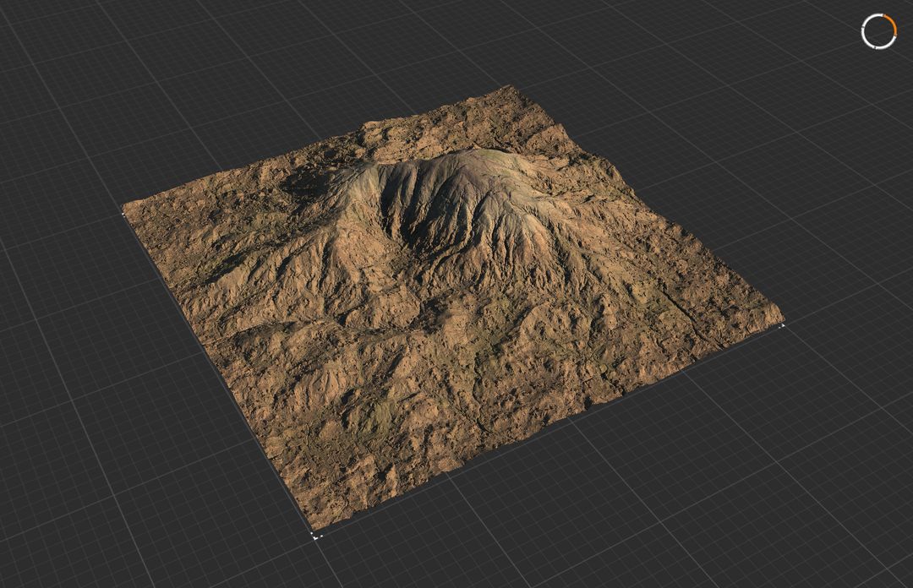Click the bottom segment of the orientation ring
This screenshot has height=588, width=913.
(x=876, y=48)
